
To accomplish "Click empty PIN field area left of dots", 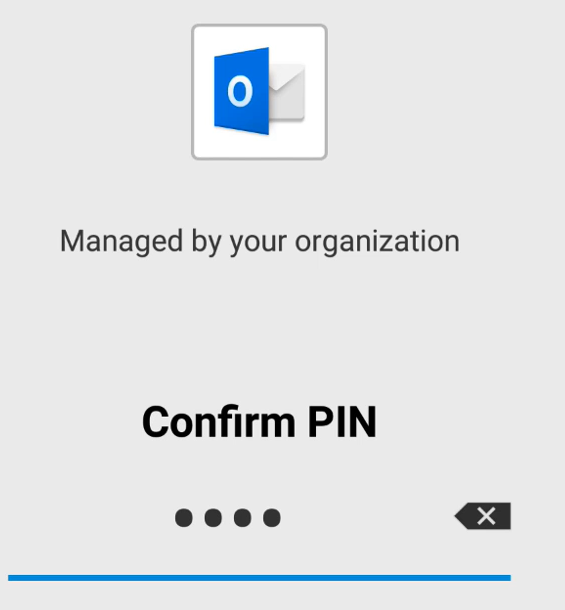I will 89,518.
